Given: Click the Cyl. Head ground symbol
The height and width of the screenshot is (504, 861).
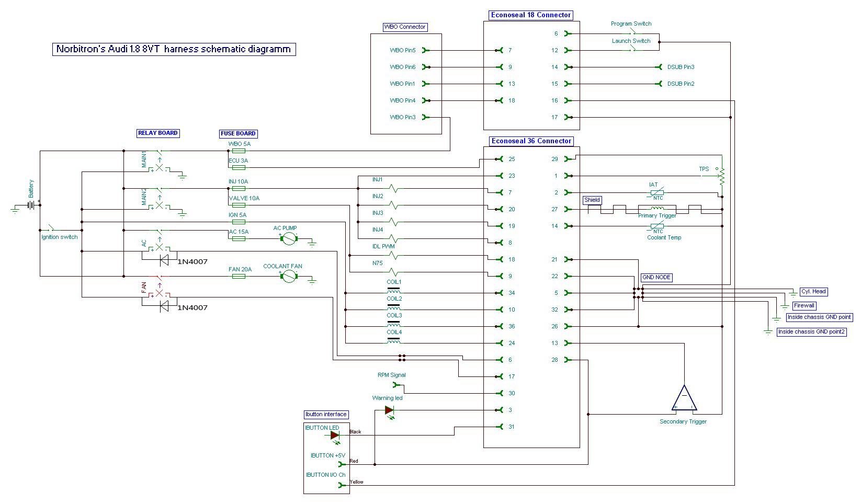Looking at the screenshot, I should click(x=794, y=295).
